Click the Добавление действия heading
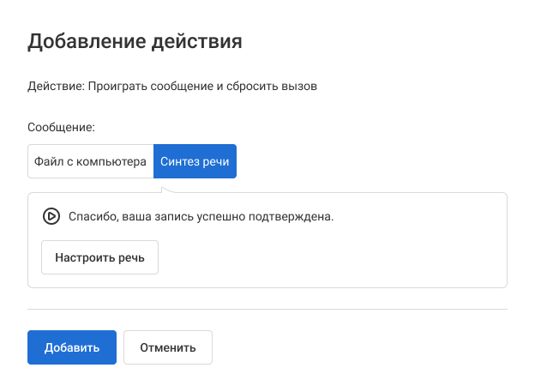Screen dimensions: 535x392 [x=135, y=40]
